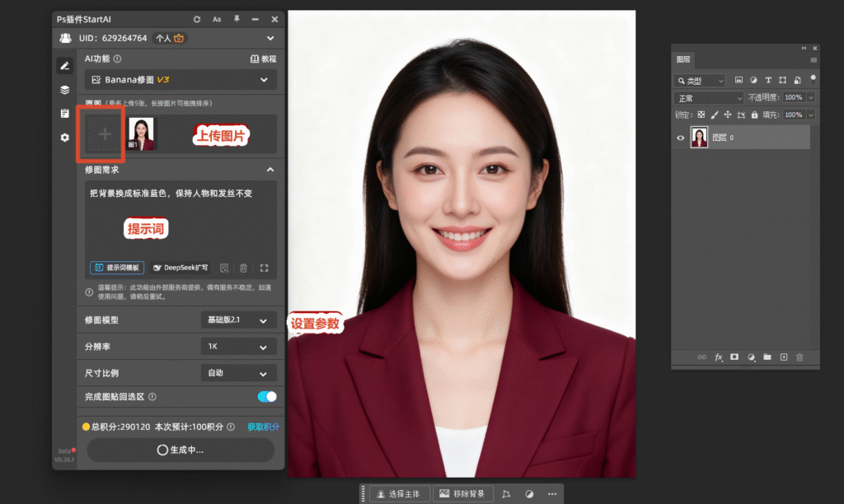Image resolution: width=844 pixels, height=504 pixels.
Task: Open the blend mode 正常 dropdown
Action: 708,98
